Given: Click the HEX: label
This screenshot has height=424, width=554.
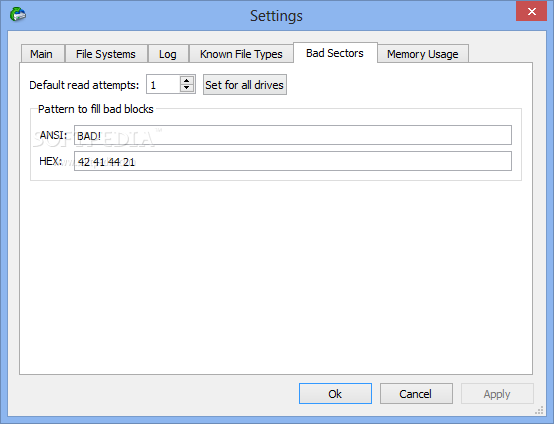Looking at the screenshot, I should pos(51,161).
